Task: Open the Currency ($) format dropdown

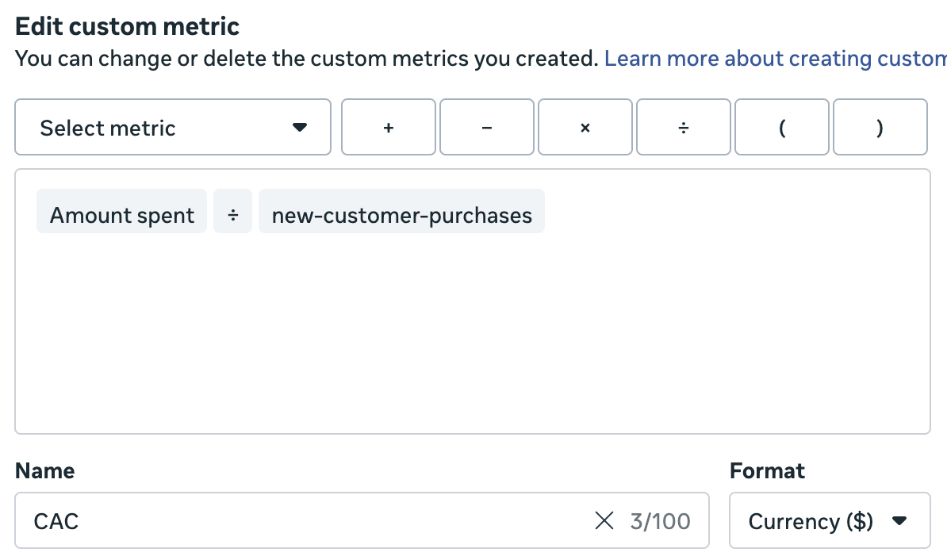Action: coord(829,521)
